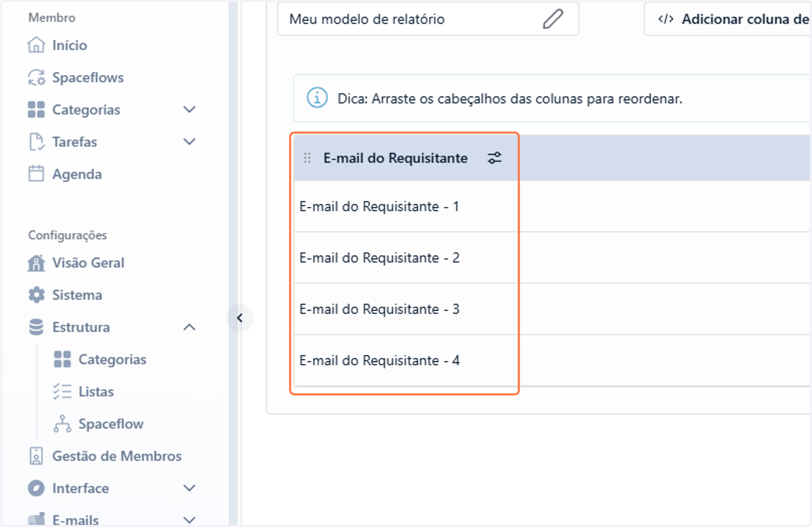Screen dimensions: 812x527
Task: Click the E-mails mailbox icon
Action: pos(36,520)
